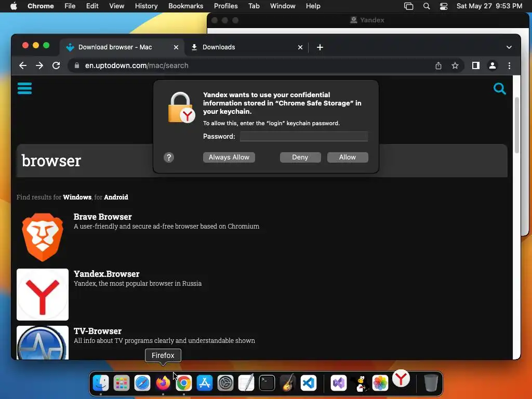The width and height of the screenshot is (532, 399).
Task: Share this page using toolbar icon
Action: [x=438, y=65]
